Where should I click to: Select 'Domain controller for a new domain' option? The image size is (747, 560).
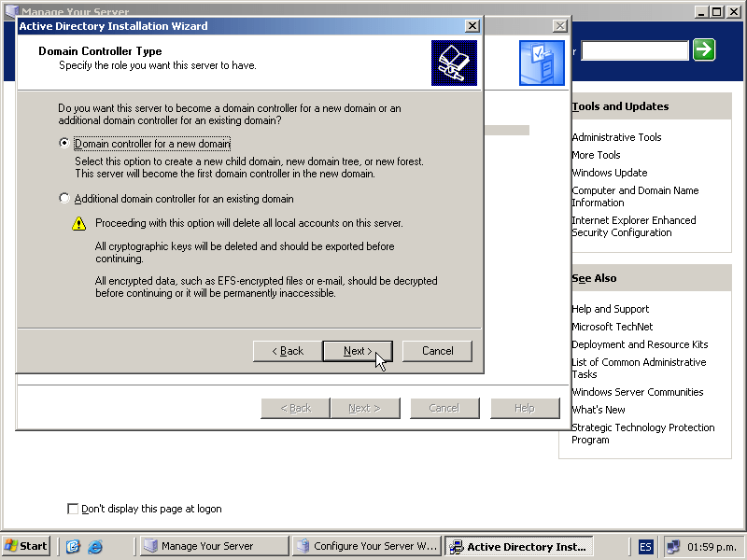pyautogui.click(x=64, y=144)
